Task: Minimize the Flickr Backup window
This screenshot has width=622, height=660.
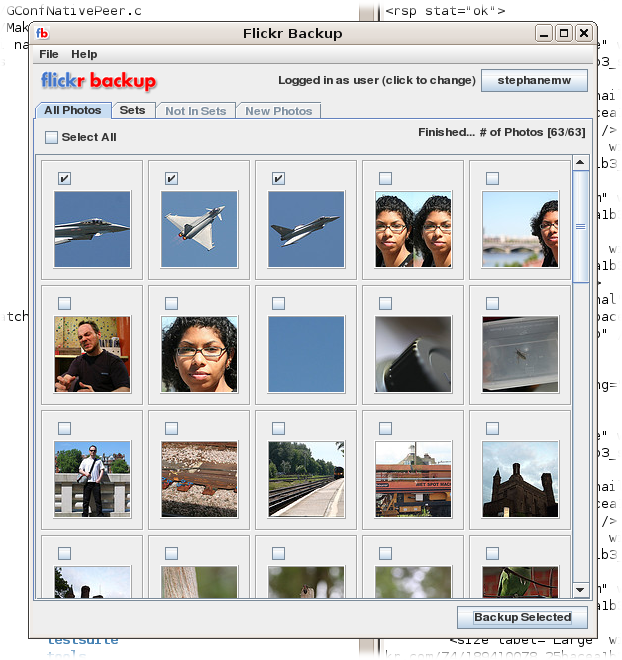Action: (544, 33)
